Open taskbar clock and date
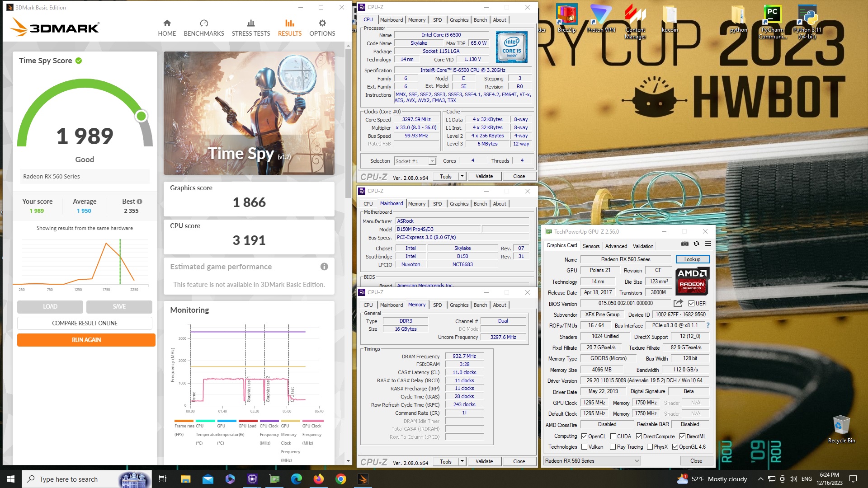The image size is (868, 488). coord(829,479)
